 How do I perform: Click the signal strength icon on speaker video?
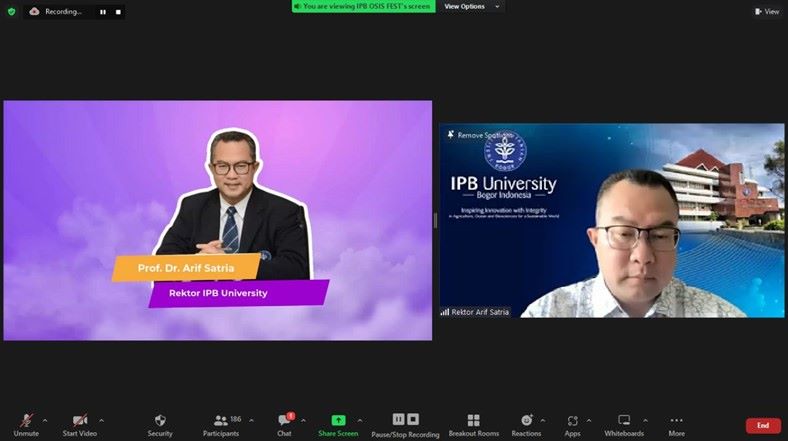(x=445, y=312)
